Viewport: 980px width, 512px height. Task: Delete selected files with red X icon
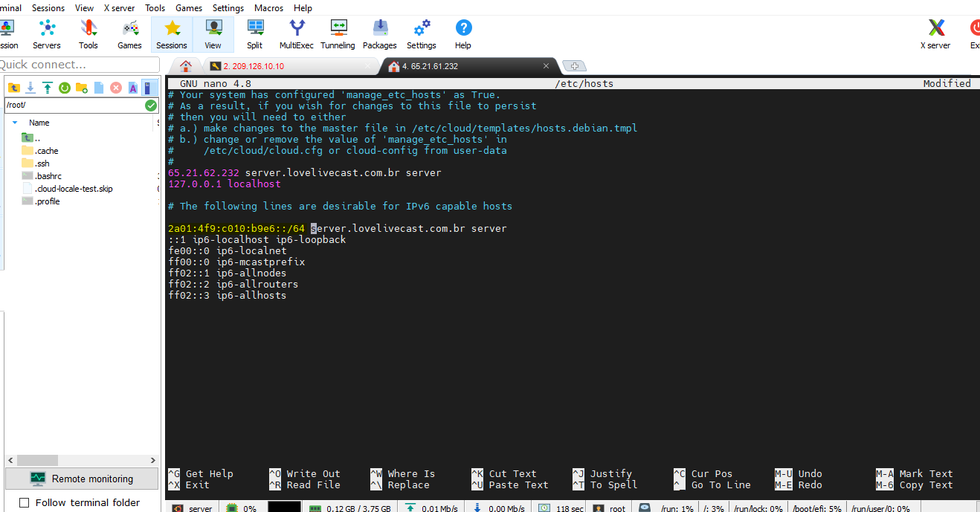116,88
